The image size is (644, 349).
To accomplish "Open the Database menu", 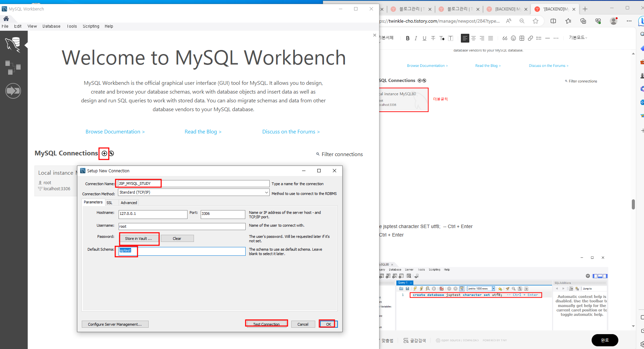I will 51,26.
